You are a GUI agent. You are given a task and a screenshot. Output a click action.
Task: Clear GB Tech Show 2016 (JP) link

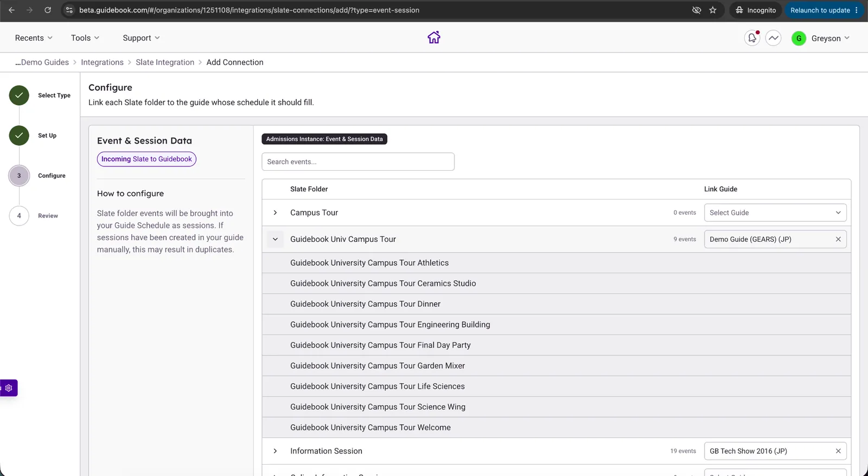[838, 451]
